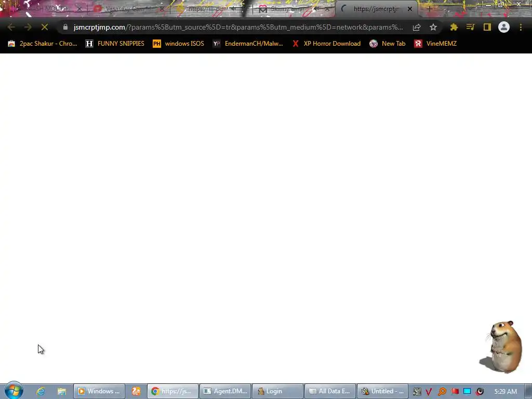Click the round red-black tray icon
The height and width of the screenshot is (399, 532).
[x=480, y=392]
